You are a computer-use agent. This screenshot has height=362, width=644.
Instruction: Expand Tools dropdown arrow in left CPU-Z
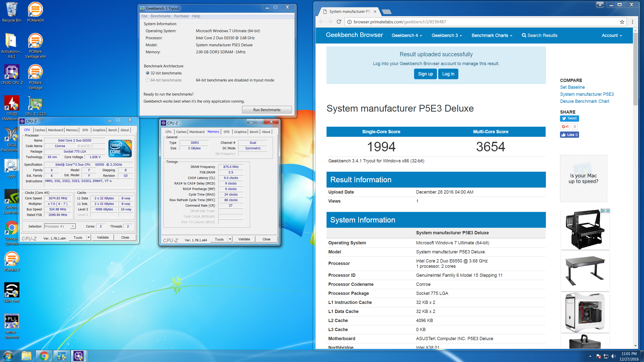tap(88, 238)
